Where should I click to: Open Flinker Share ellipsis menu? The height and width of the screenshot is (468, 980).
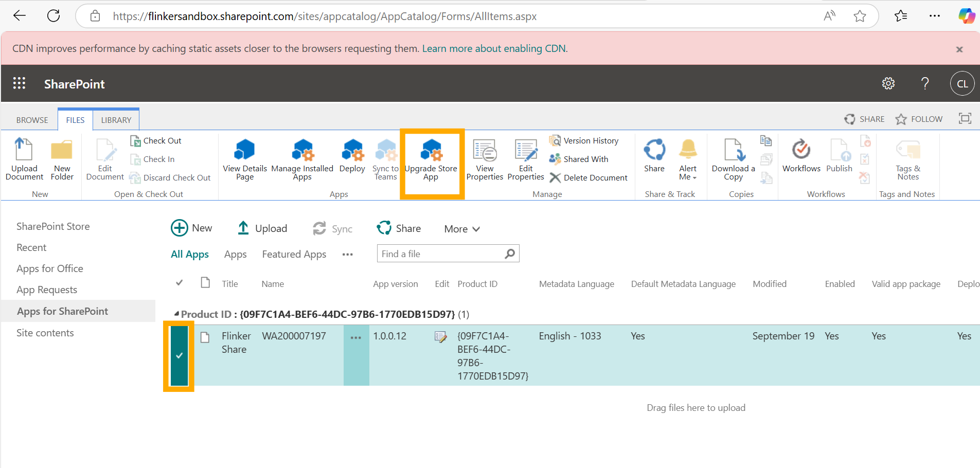[356, 338]
